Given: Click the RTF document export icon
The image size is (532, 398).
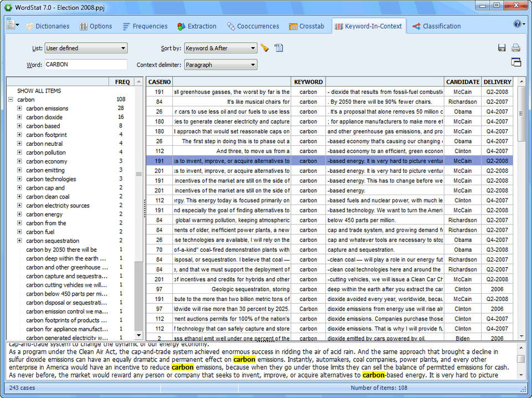Looking at the screenshot, I should [279, 48].
